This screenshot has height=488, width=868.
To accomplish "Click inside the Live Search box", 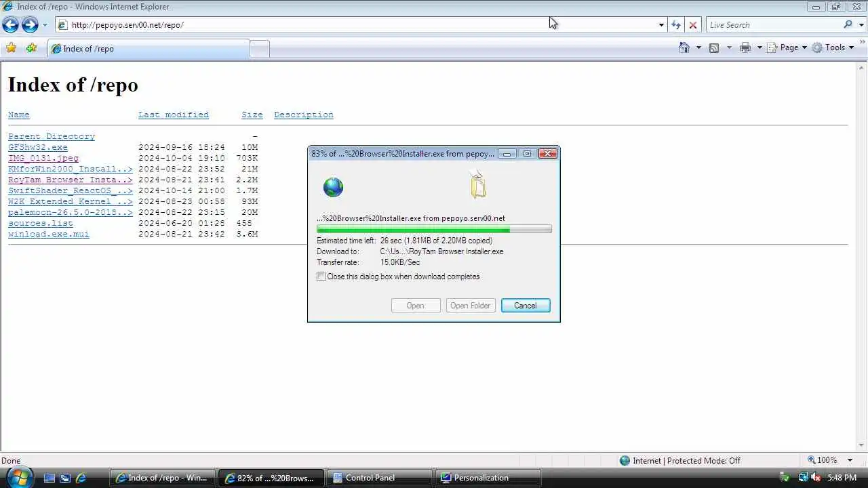I will (773, 25).
